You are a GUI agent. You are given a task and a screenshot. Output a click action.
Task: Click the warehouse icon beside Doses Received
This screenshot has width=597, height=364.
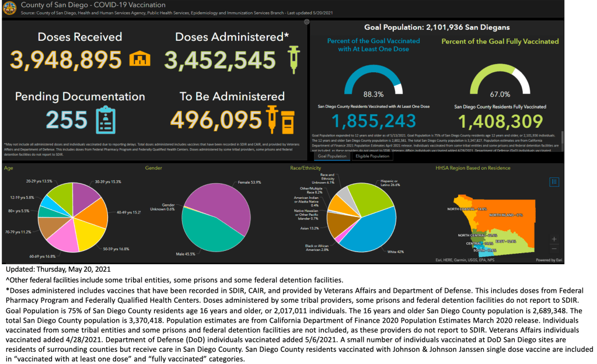tap(139, 59)
